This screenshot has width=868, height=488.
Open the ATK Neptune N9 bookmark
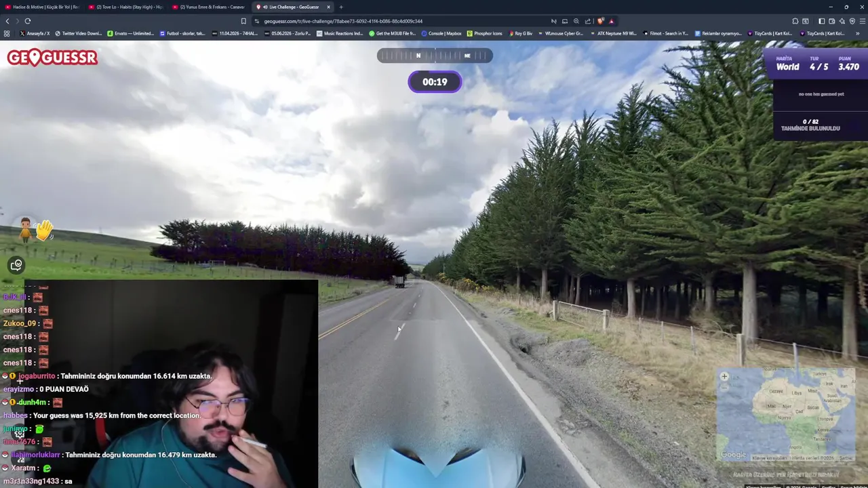pos(612,33)
